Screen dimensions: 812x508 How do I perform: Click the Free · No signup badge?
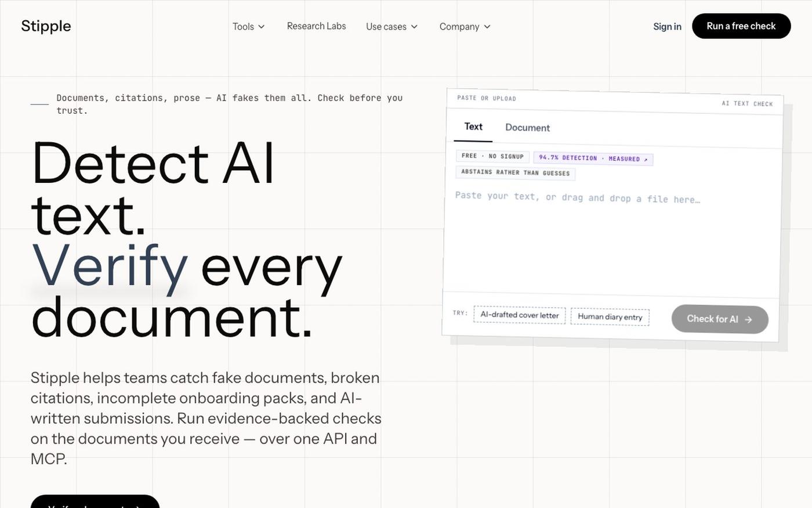pyautogui.click(x=492, y=156)
